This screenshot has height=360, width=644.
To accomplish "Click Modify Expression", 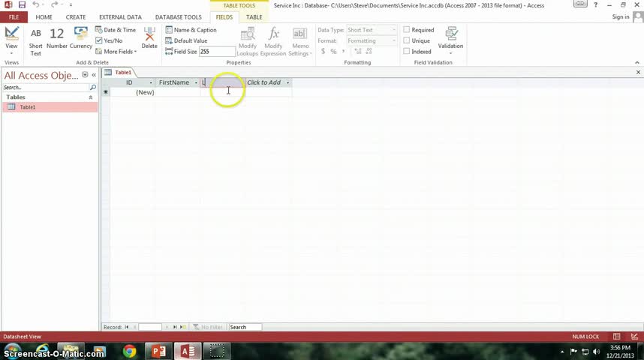I will tap(273, 41).
